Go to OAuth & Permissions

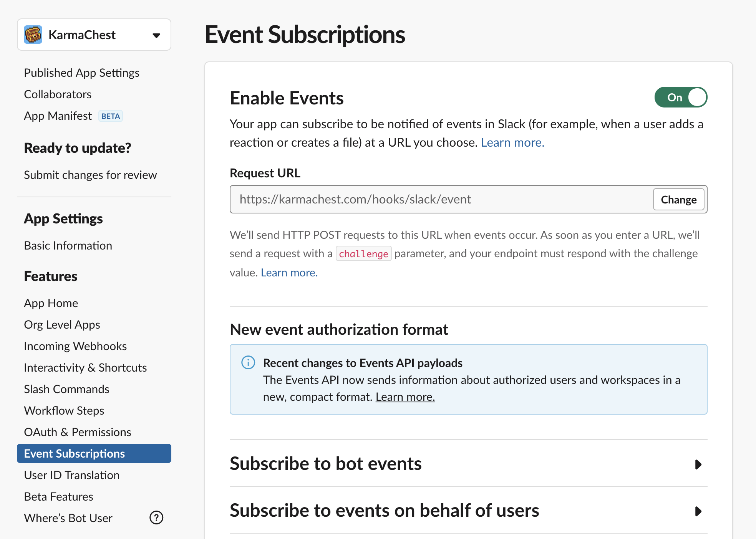(78, 432)
